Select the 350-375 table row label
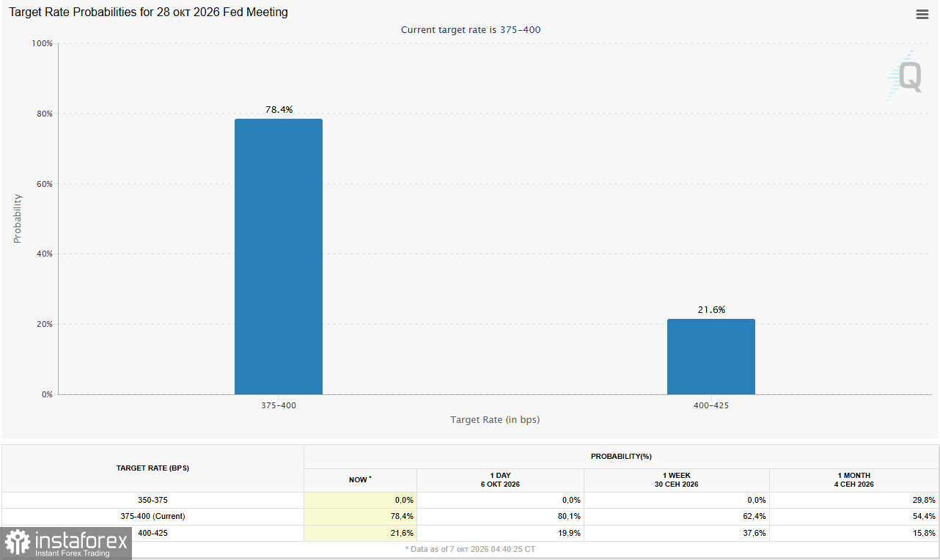This screenshot has height=560, width=940. coord(153,500)
